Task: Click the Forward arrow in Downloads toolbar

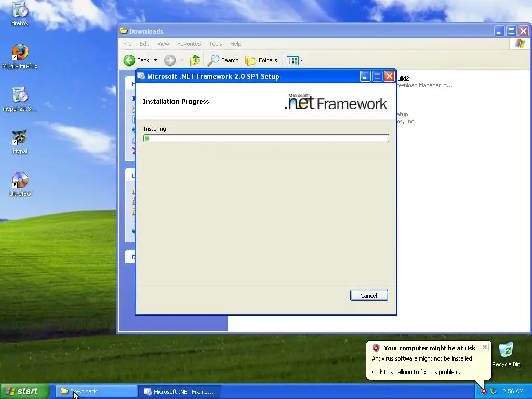Action: [170, 60]
